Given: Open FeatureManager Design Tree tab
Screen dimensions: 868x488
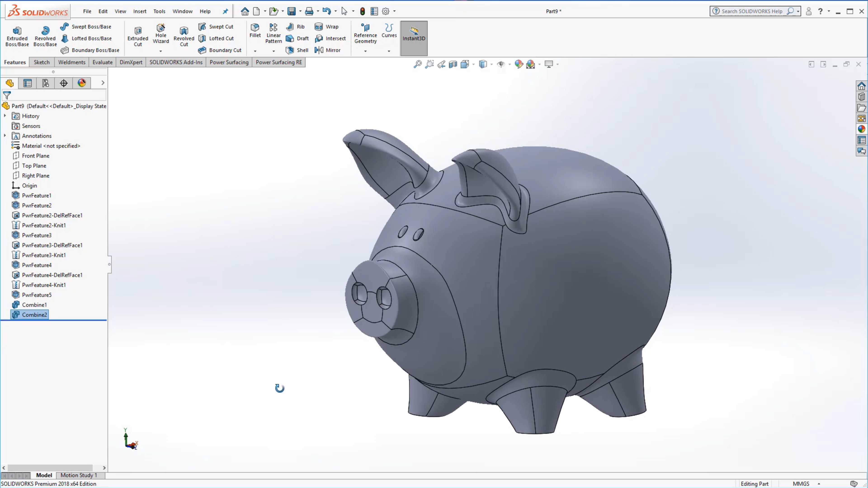Looking at the screenshot, I should pos(9,83).
